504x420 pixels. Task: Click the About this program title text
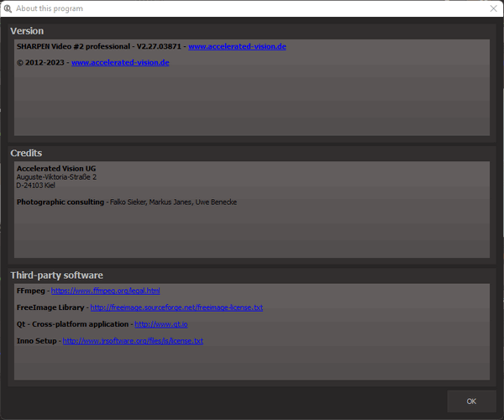49,8
